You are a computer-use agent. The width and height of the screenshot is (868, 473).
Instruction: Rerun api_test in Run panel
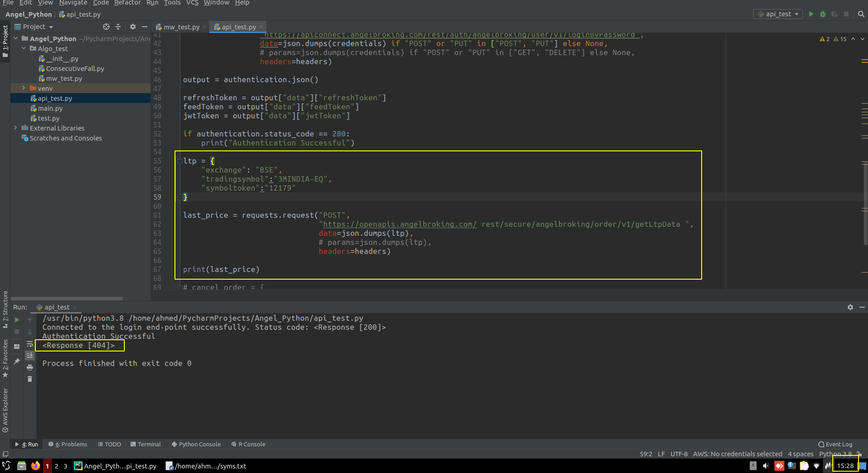click(x=17, y=320)
